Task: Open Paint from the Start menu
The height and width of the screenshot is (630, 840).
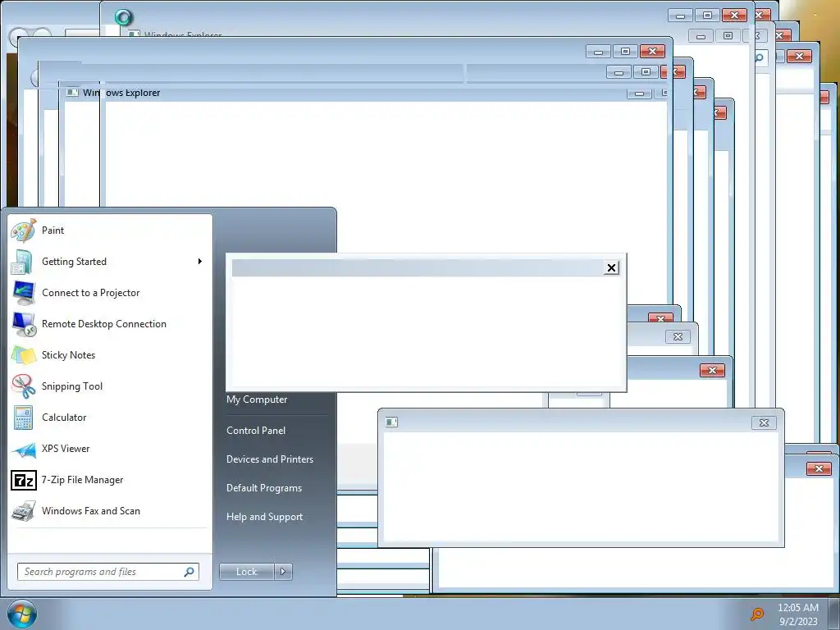Action: tap(53, 231)
